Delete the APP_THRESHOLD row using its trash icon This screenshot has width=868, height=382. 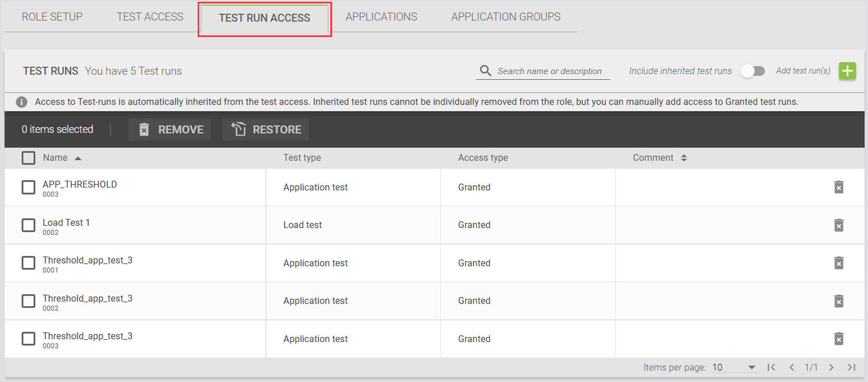click(838, 187)
